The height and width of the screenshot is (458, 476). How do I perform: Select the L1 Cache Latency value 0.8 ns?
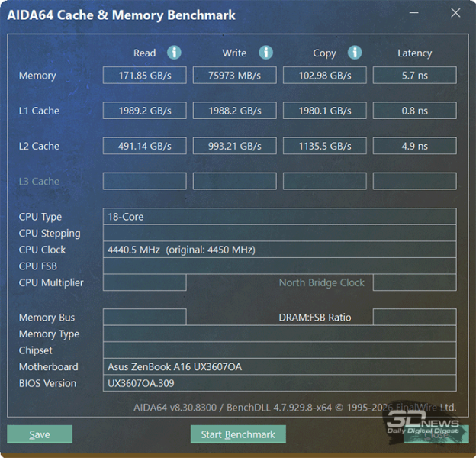[415, 111]
